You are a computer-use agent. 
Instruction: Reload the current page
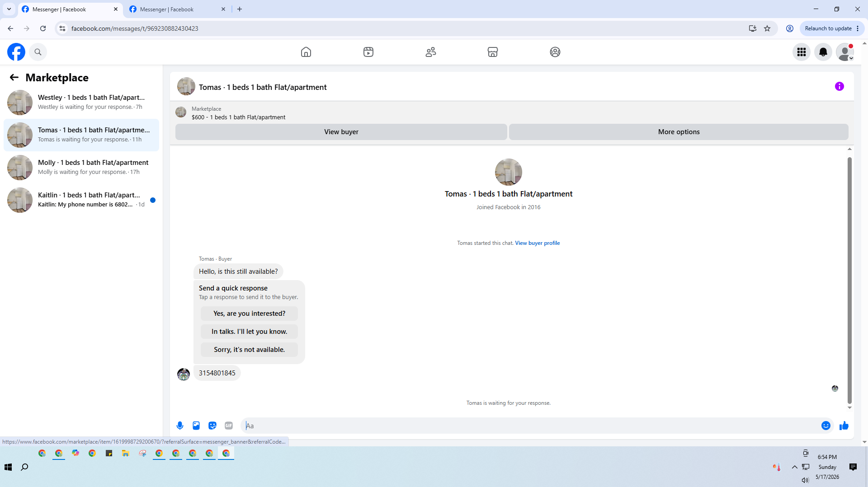[x=43, y=28]
